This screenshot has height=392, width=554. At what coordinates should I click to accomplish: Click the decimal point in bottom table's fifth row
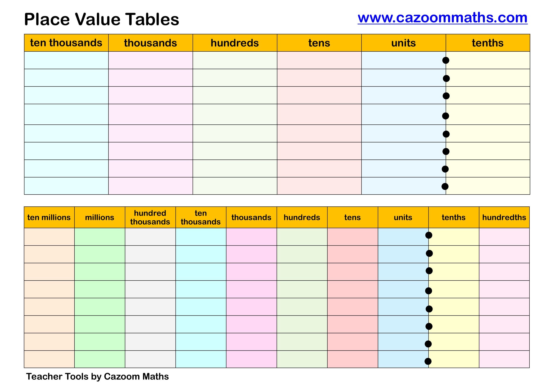pyautogui.click(x=429, y=309)
